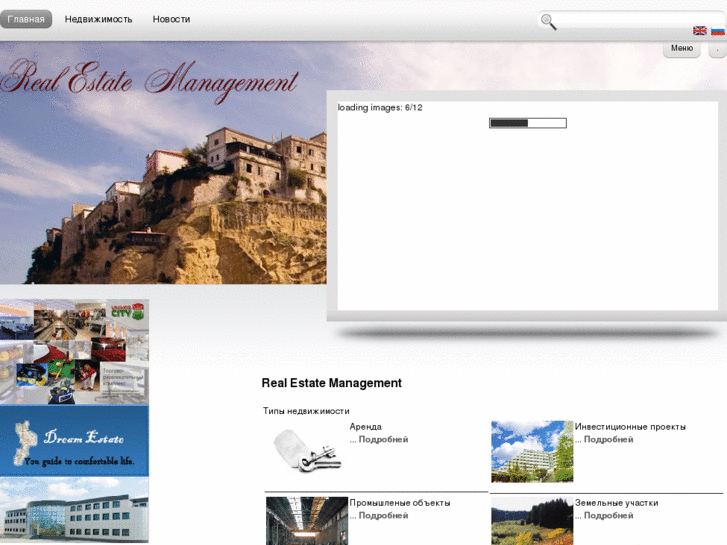Click the Типы недвижимости label

[x=306, y=411]
